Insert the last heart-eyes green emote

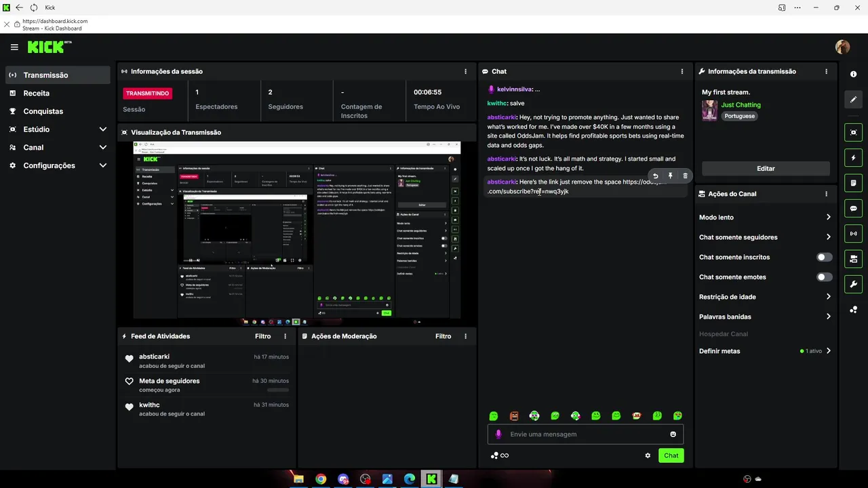[677, 415]
